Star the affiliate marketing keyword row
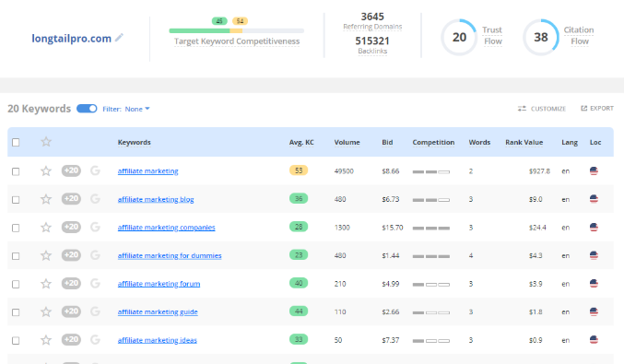Viewport: 624px width, 364px height. click(x=46, y=171)
